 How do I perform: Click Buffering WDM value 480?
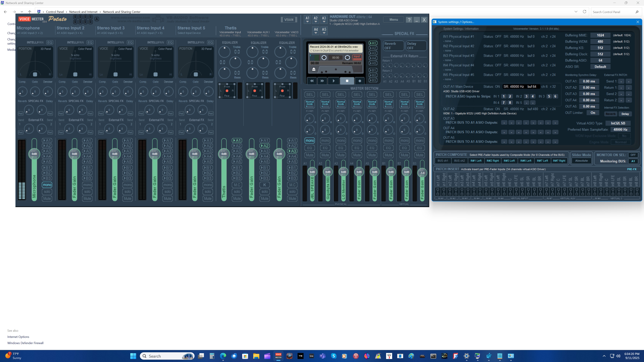tap(600, 41)
